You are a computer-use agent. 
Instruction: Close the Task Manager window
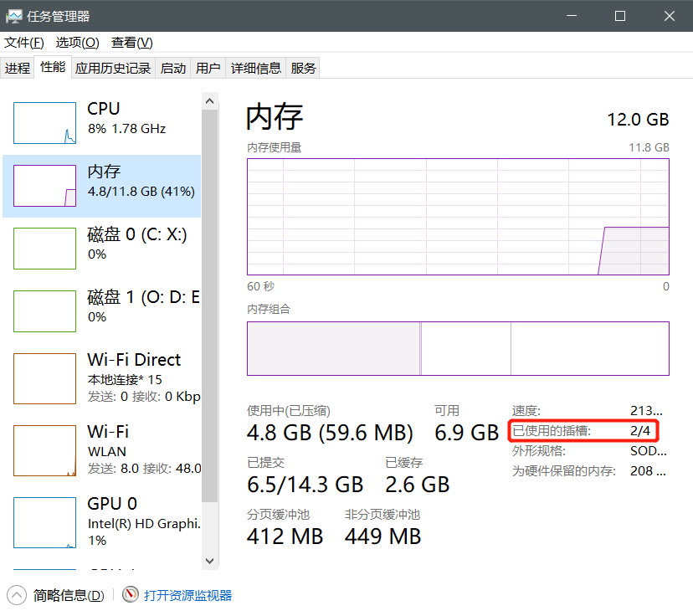669,16
